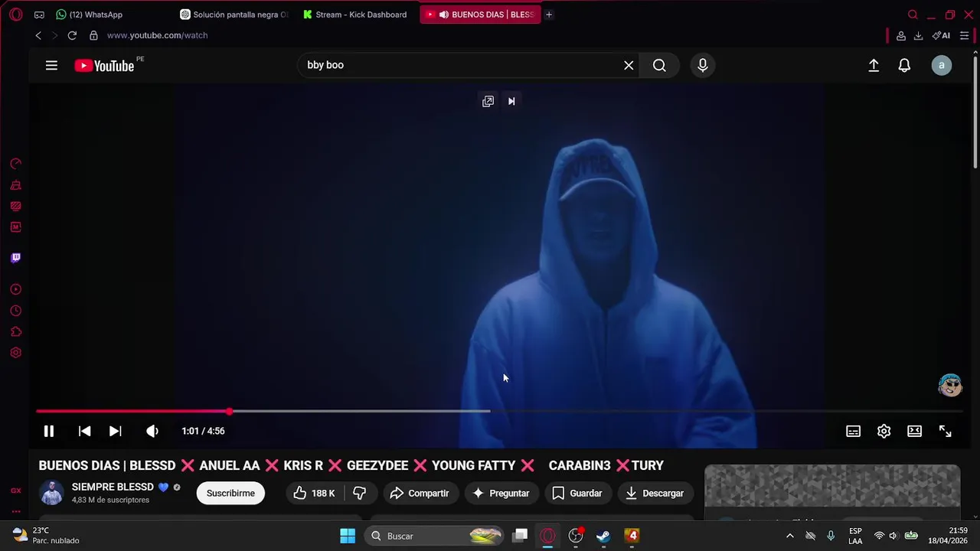Open the player settings gear
This screenshot has height=551, width=980.
(x=884, y=431)
